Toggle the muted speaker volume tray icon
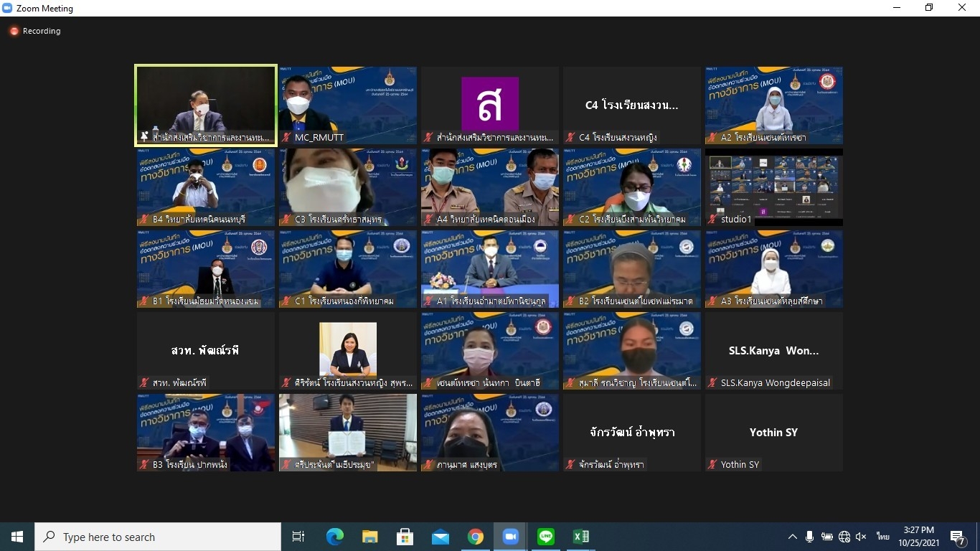This screenshot has width=980, height=551. [861, 537]
